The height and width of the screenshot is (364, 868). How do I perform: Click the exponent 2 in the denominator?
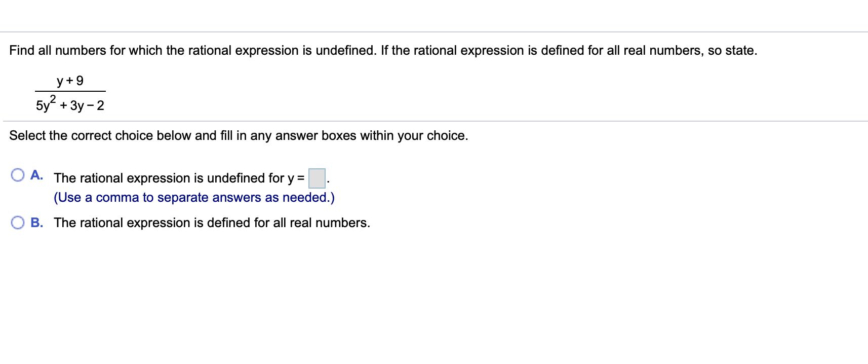[x=53, y=98]
